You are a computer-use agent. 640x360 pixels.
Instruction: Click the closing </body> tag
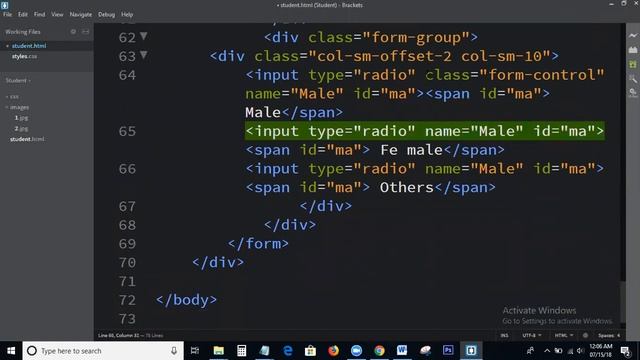(x=186, y=300)
